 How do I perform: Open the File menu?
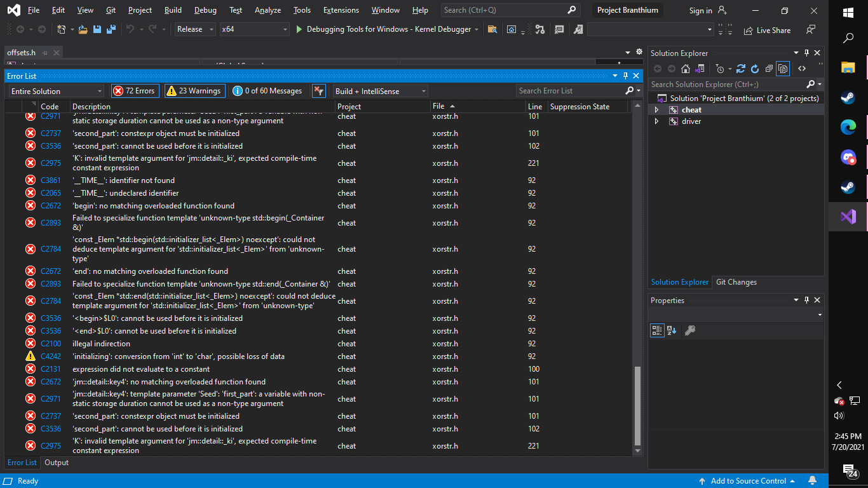[x=34, y=10]
